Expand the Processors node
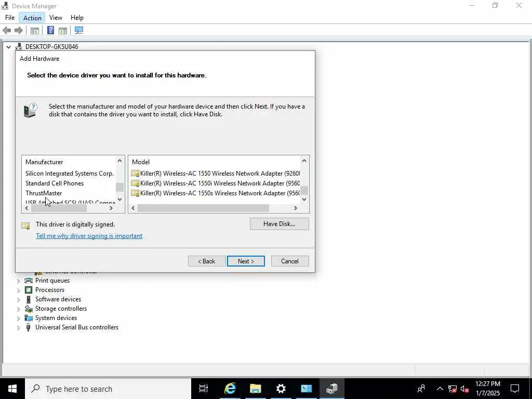Viewport: 532px width, 399px height. tap(19, 290)
